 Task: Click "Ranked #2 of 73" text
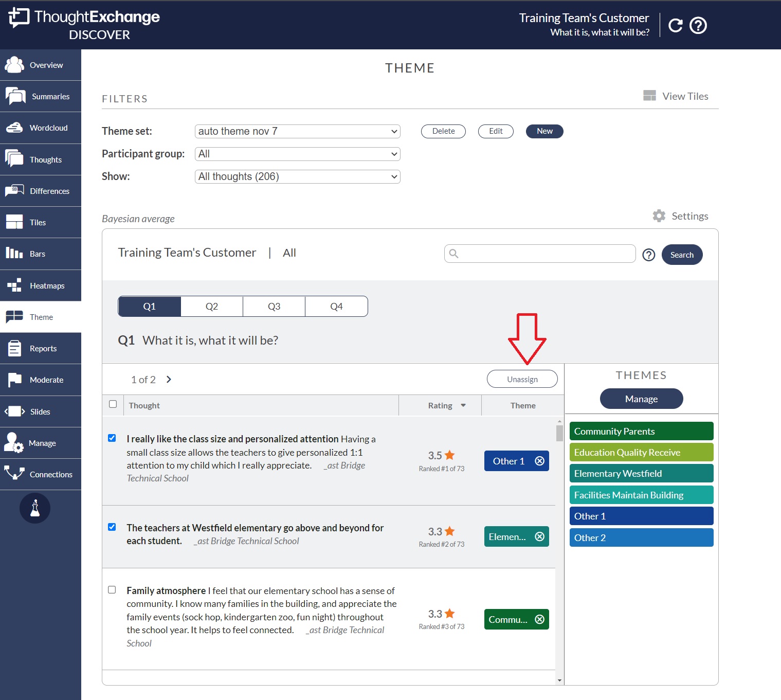(441, 544)
